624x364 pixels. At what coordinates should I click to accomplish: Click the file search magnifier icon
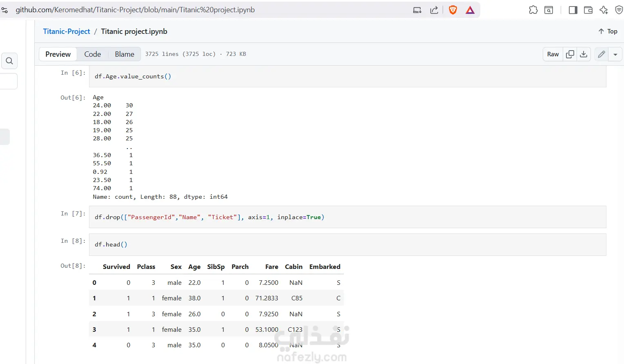pyautogui.click(x=9, y=61)
